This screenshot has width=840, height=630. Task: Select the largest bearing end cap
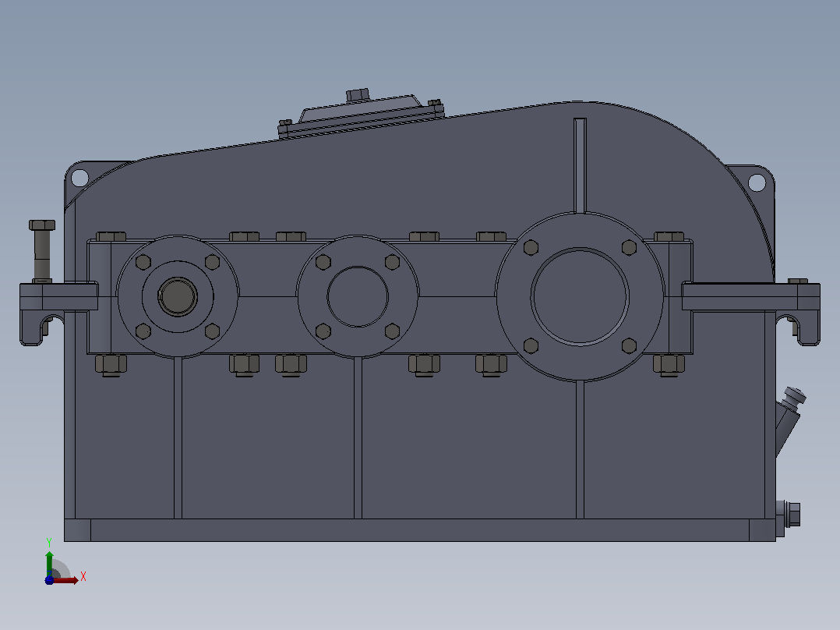click(581, 296)
